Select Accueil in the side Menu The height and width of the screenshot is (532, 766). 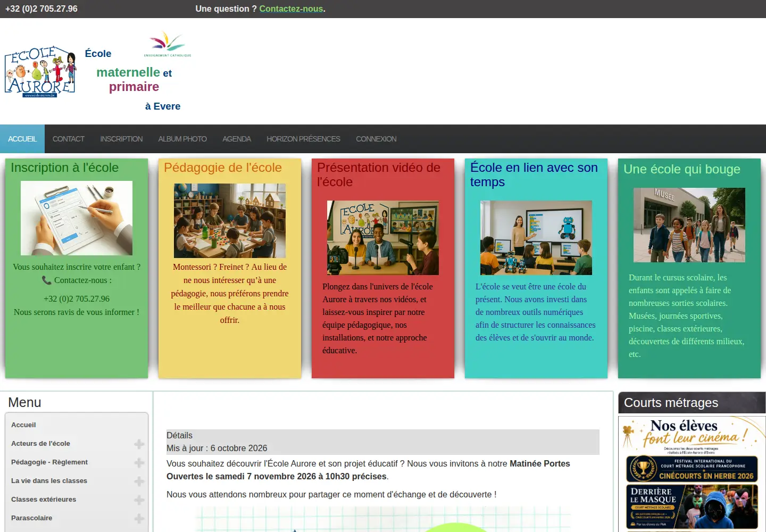[x=23, y=425]
